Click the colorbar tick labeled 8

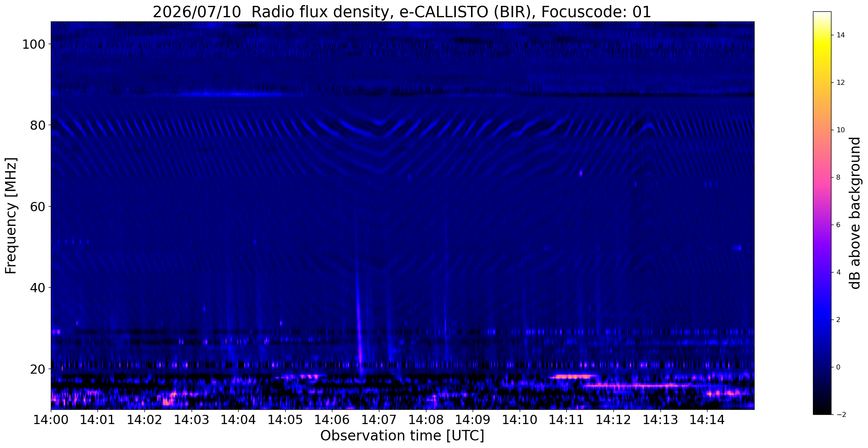pos(838,177)
